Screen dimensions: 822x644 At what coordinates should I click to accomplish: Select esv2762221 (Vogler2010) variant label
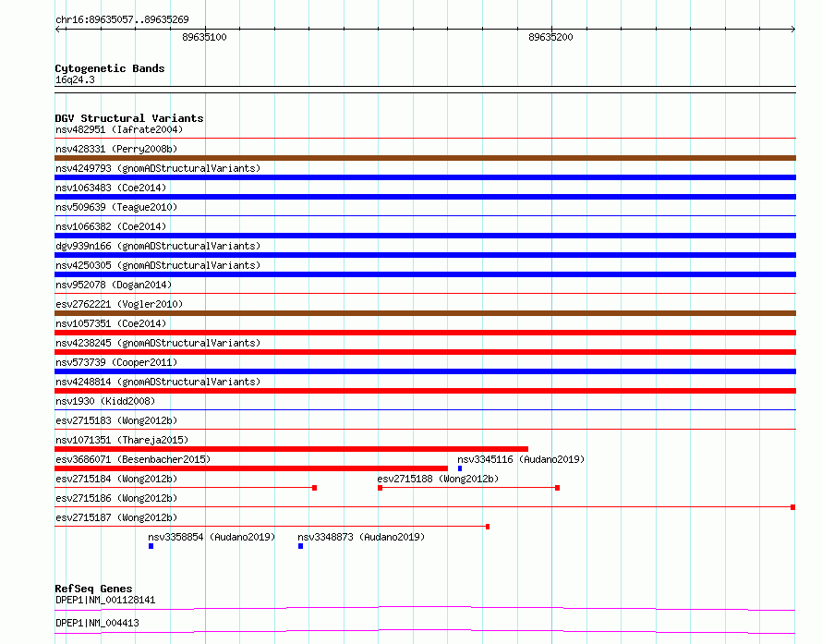pyautogui.click(x=119, y=304)
